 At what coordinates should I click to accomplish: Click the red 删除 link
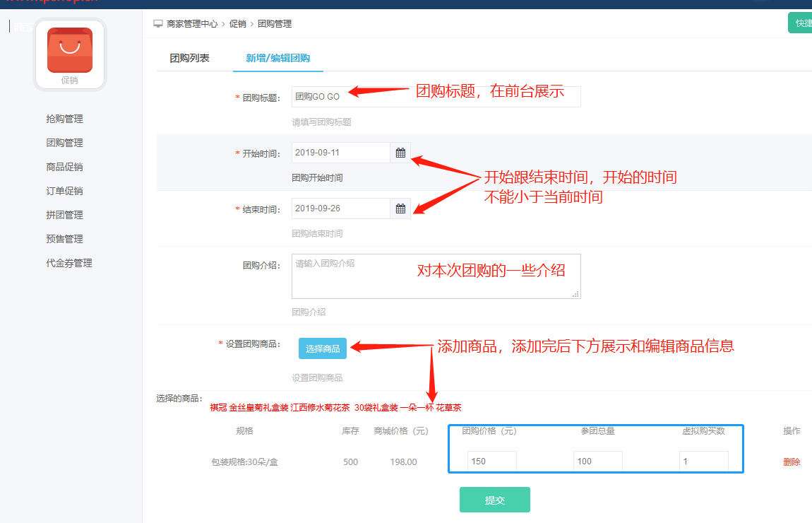[792, 462]
